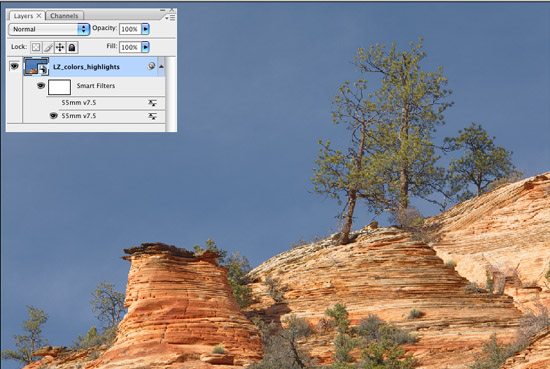Click the smart object badge on layer thumbnail
This screenshot has height=369, width=550.
tap(44, 70)
